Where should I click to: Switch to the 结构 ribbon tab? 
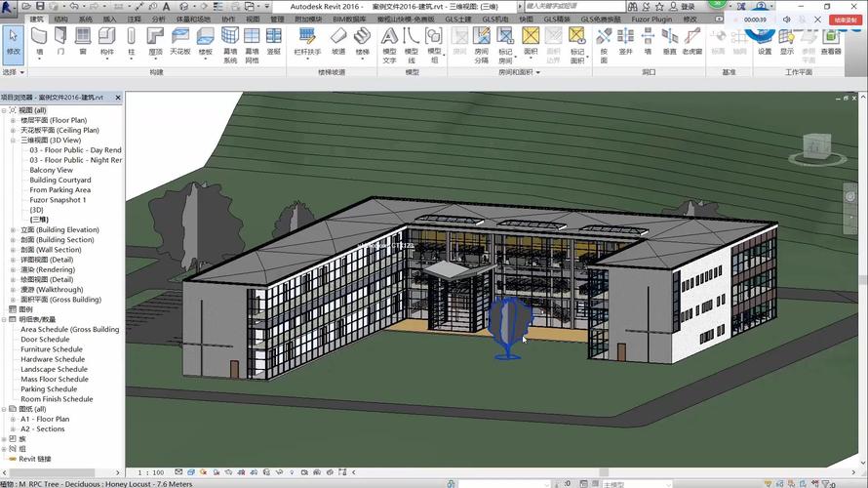tap(60, 19)
